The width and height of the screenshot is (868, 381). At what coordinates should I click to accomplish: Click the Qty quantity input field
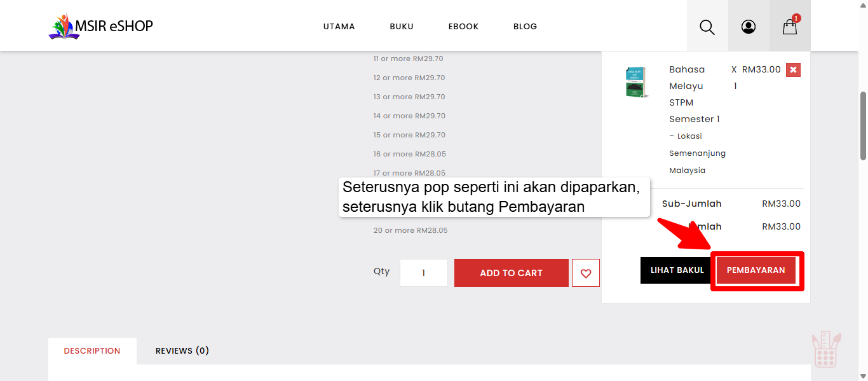click(x=424, y=273)
